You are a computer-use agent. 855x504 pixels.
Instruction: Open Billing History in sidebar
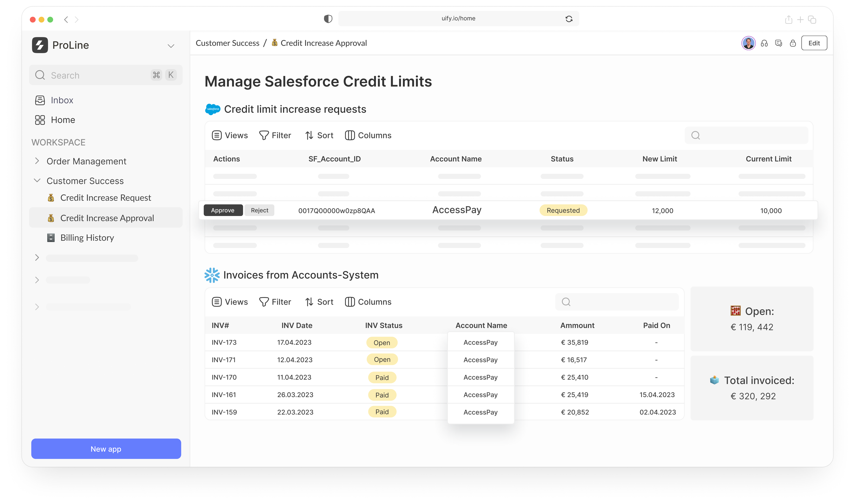pyautogui.click(x=87, y=238)
